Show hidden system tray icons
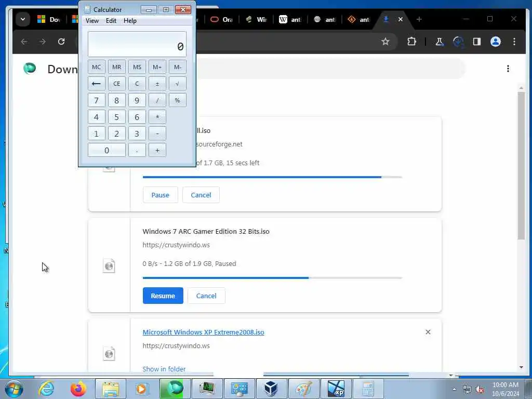 (x=454, y=389)
